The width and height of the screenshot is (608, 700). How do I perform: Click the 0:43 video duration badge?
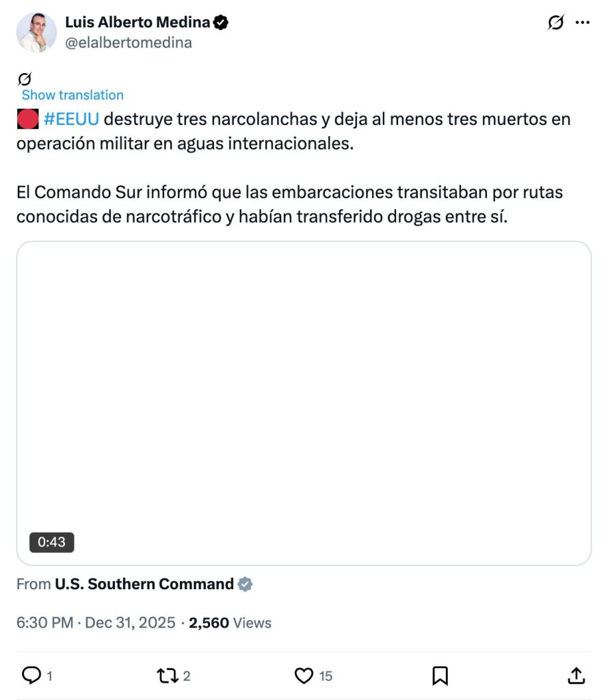tap(52, 542)
